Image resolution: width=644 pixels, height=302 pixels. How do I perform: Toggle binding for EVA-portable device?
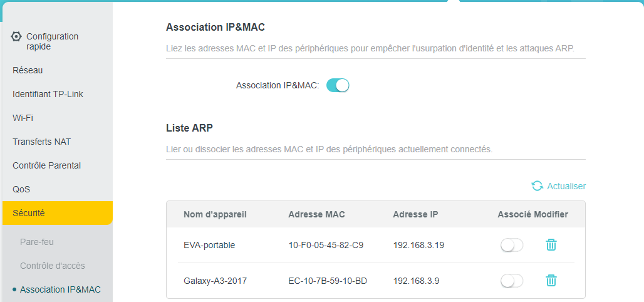tap(512, 246)
